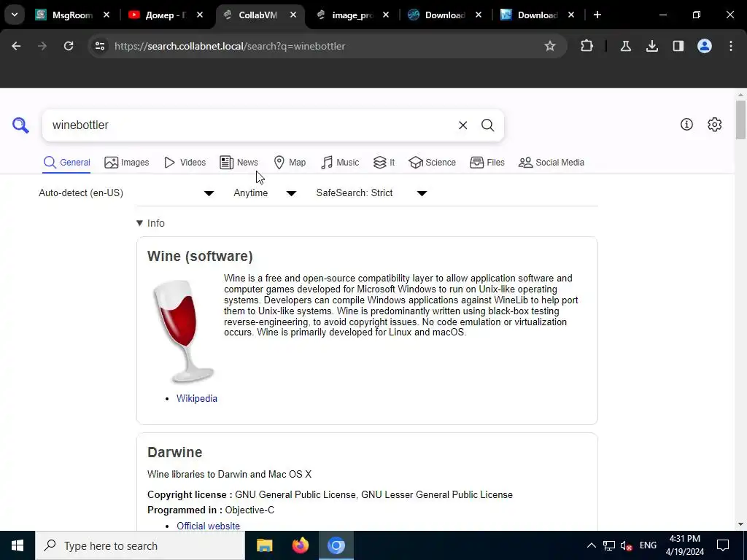Open the about info icon

click(686, 124)
